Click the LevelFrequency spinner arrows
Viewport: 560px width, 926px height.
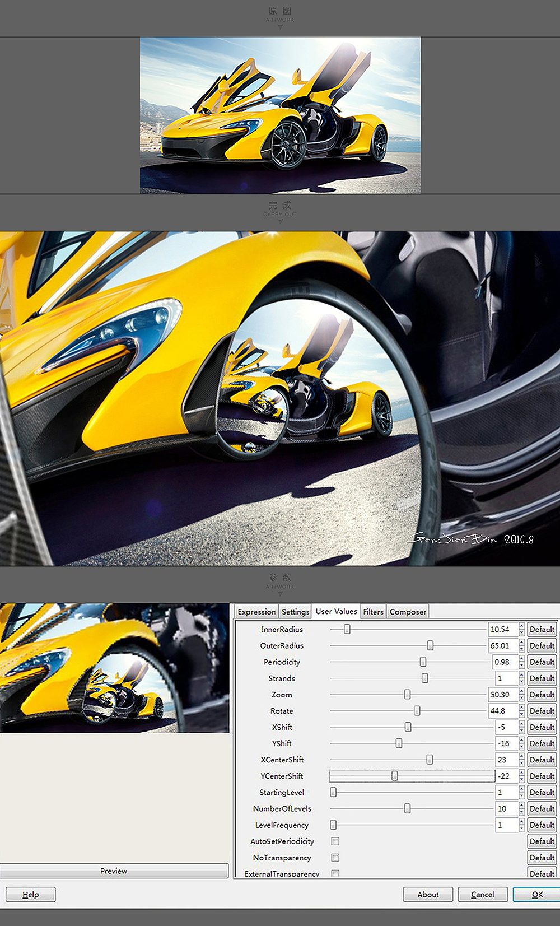point(522,825)
